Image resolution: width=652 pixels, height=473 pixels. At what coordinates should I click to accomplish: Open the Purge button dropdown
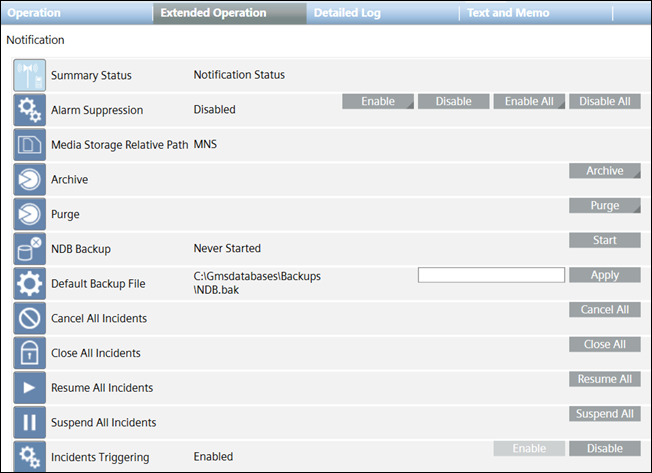pyautogui.click(x=604, y=206)
